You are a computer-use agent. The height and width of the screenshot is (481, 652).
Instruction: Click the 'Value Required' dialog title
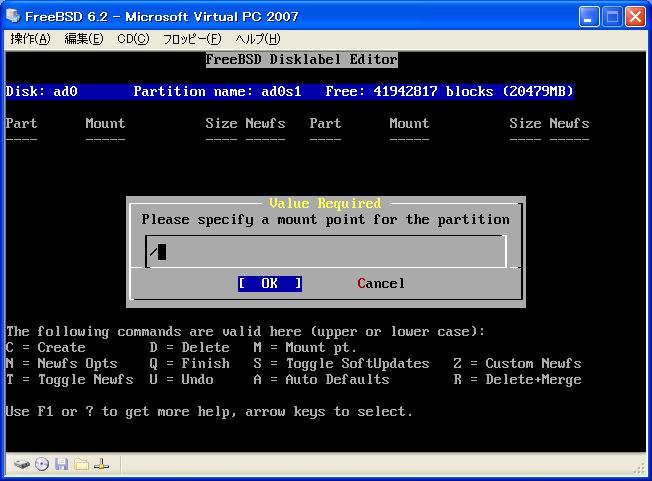(325, 203)
